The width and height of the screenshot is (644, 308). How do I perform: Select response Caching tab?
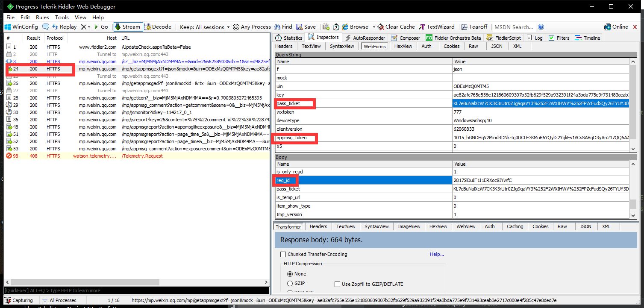click(x=515, y=226)
